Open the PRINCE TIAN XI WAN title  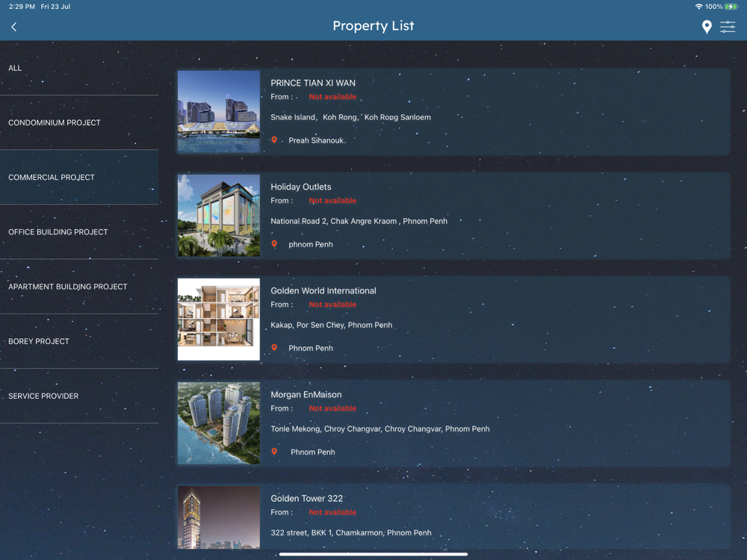pyautogui.click(x=313, y=83)
